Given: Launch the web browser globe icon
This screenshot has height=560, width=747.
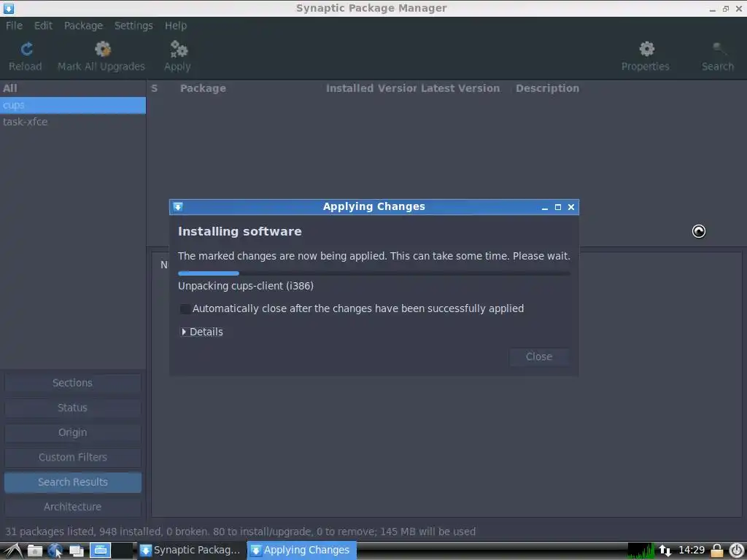Looking at the screenshot, I should [x=55, y=551].
